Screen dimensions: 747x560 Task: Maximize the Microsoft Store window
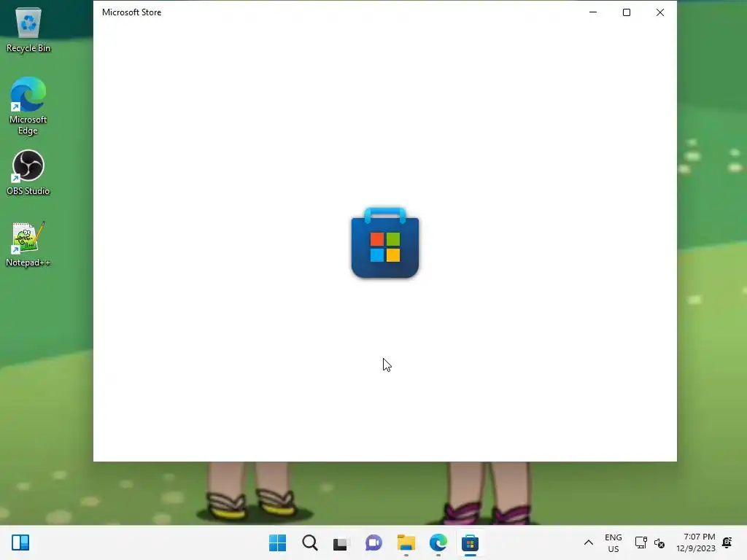[x=627, y=12]
